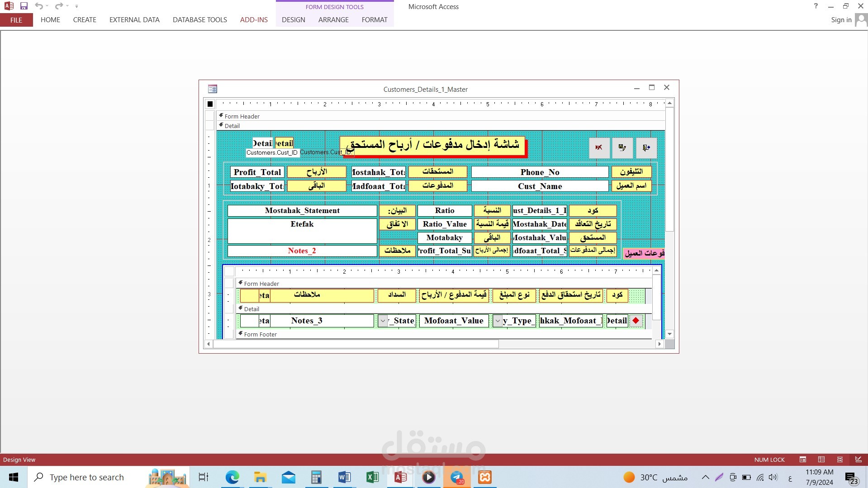Image resolution: width=868 pixels, height=488 pixels.
Task: Select the Ratio_Value text box
Action: click(x=445, y=224)
